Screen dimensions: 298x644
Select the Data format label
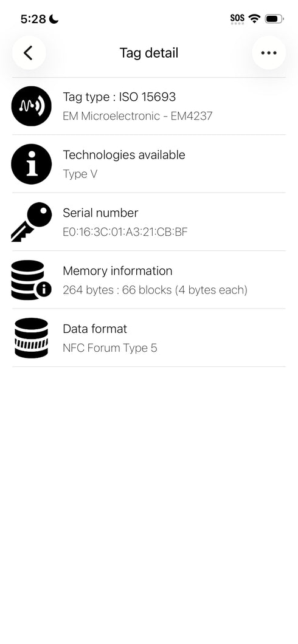point(95,329)
